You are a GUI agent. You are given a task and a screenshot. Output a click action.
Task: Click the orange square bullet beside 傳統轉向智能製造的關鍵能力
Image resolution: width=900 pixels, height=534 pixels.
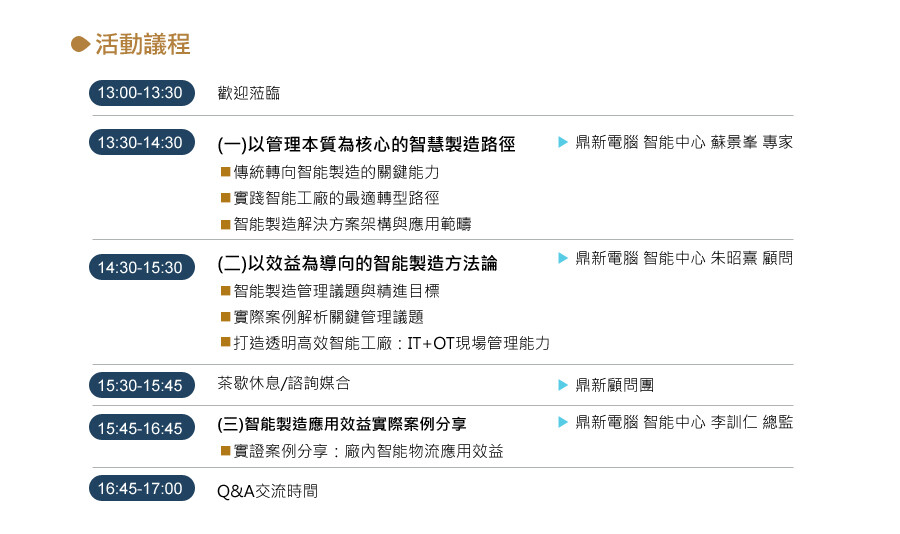(x=226, y=172)
